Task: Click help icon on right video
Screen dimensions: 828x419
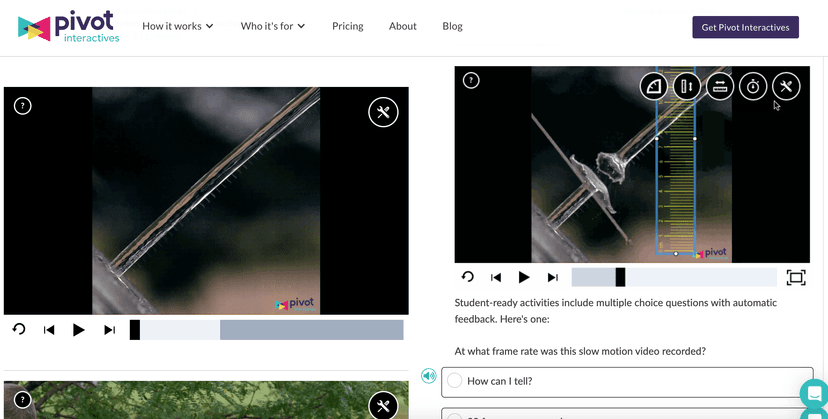Action: pyautogui.click(x=471, y=81)
